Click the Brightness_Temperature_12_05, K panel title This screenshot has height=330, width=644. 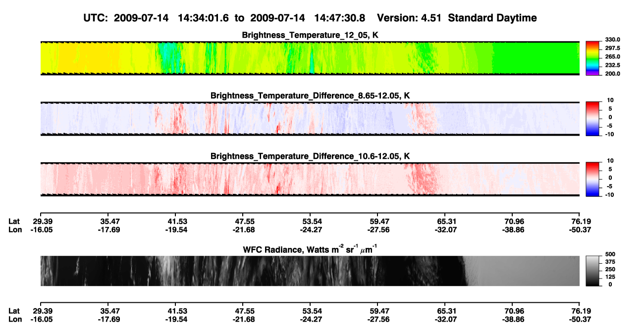310,35
